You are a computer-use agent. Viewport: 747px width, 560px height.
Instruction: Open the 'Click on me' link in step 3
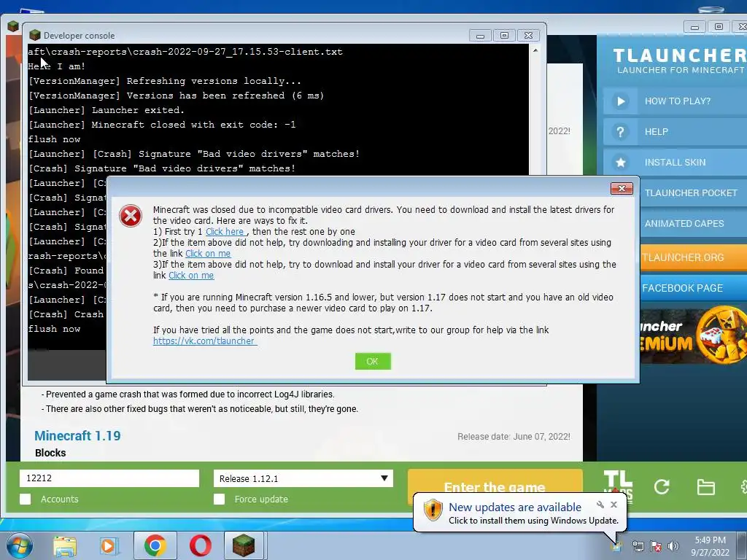coord(191,275)
